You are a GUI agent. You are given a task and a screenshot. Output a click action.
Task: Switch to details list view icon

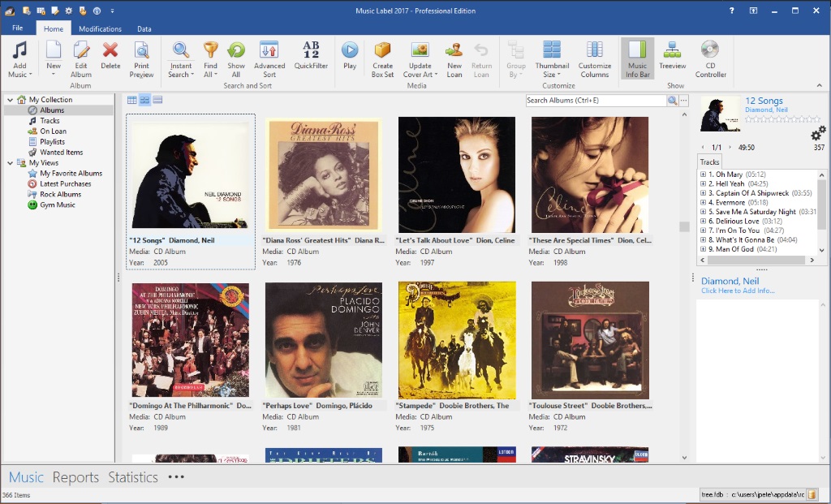(x=157, y=100)
